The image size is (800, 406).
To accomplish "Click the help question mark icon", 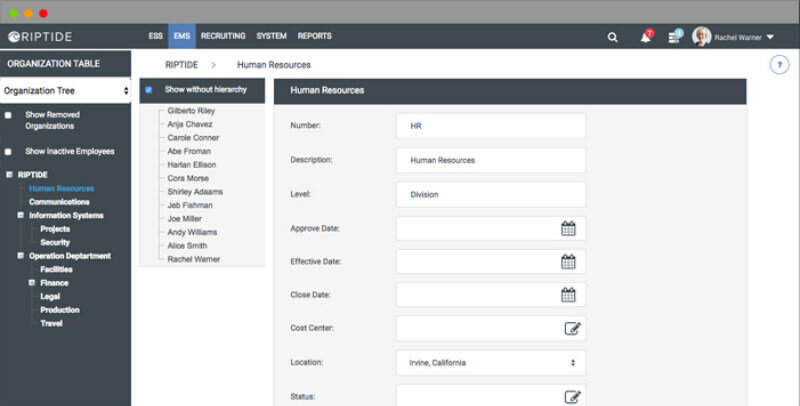I will click(779, 65).
